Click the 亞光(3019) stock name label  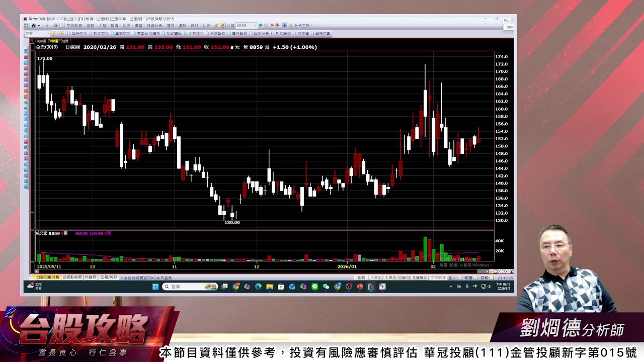tap(47, 47)
